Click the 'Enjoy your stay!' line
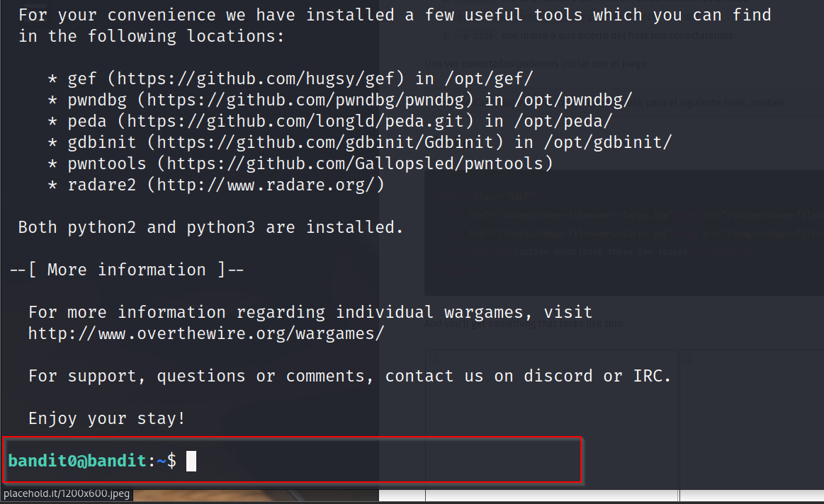The height and width of the screenshot is (504, 824). 107,418
